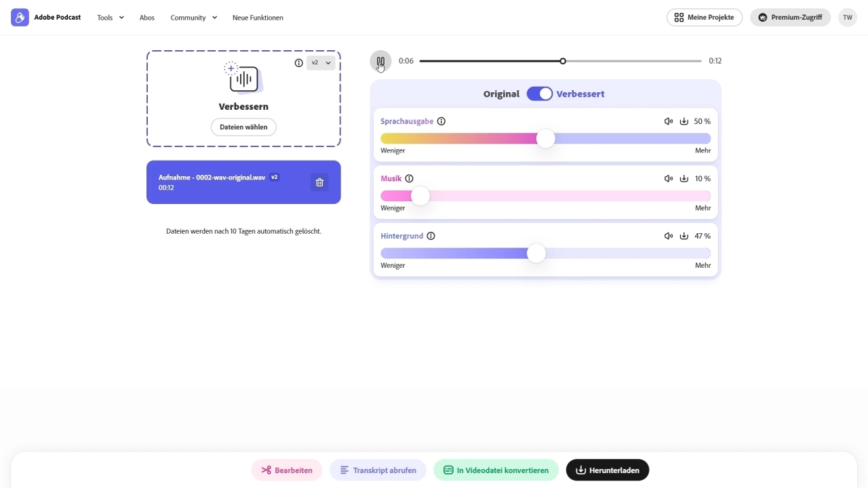
Task: Click the Bearbeiten button
Action: click(287, 470)
